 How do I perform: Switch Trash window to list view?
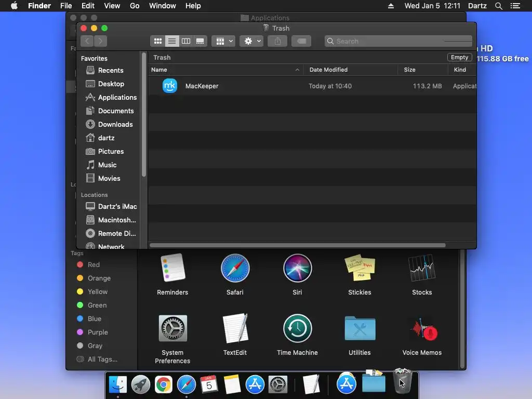pos(172,41)
